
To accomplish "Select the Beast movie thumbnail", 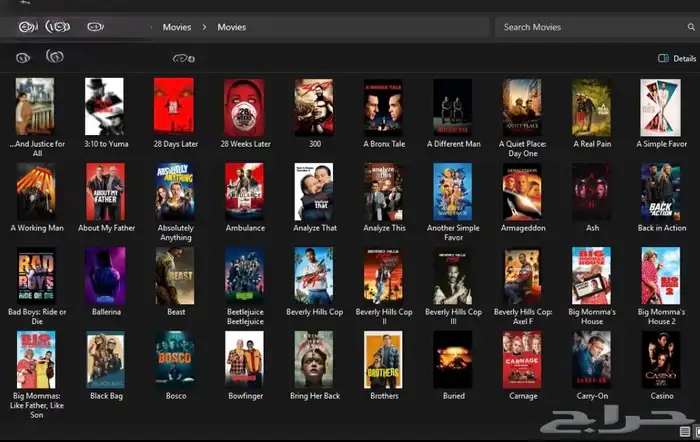I will 175,275.
